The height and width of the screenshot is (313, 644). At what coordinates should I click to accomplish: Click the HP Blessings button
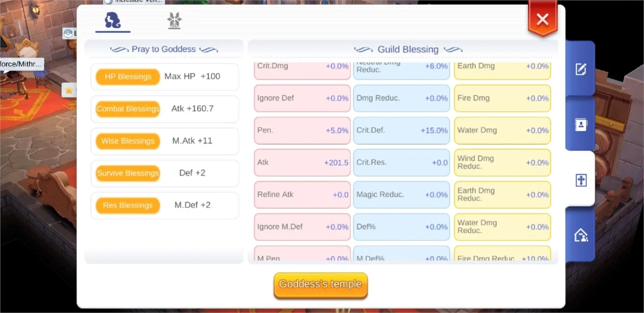(128, 77)
